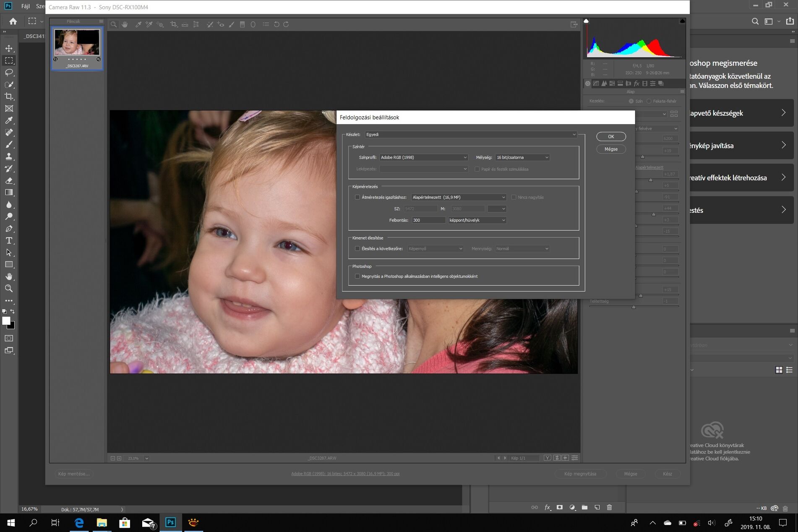
Task: Open the Detail panel tab
Action: click(604, 83)
